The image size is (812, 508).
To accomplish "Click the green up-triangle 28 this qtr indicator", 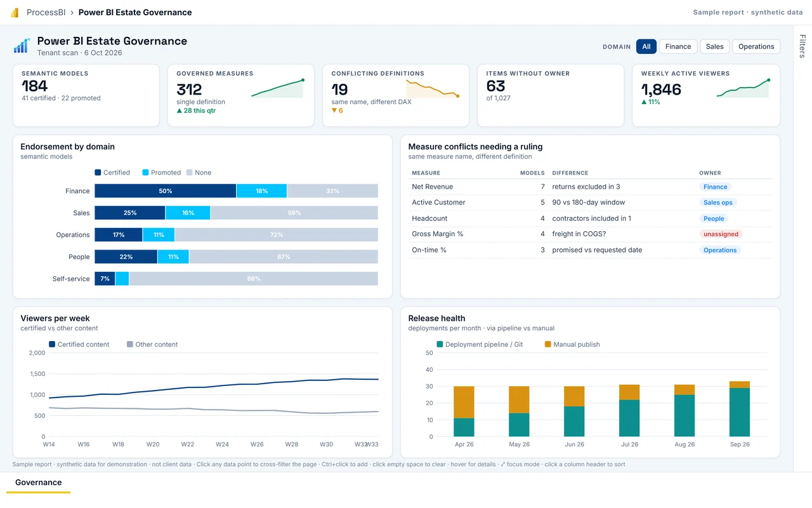I will pos(196,110).
